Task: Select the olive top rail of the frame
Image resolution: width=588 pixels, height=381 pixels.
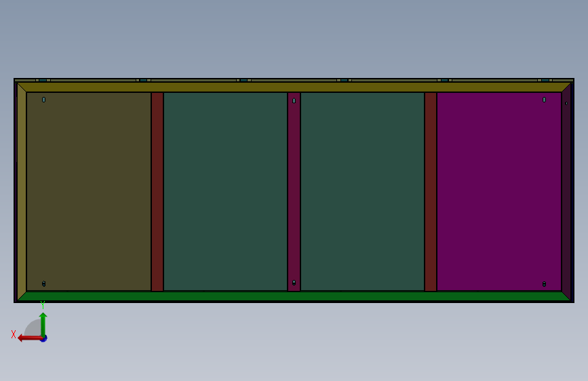Action: [294, 87]
